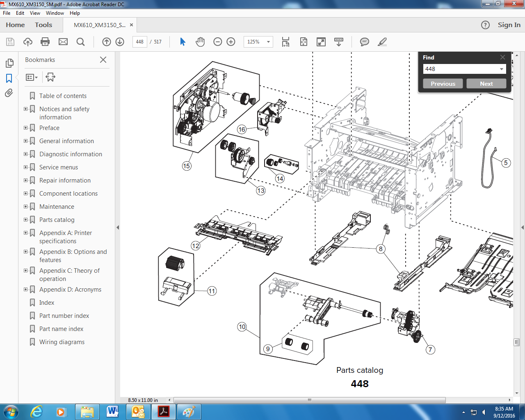The width and height of the screenshot is (525, 420).
Task: Open the Wiring diagrams bookmark
Action: click(62, 342)
